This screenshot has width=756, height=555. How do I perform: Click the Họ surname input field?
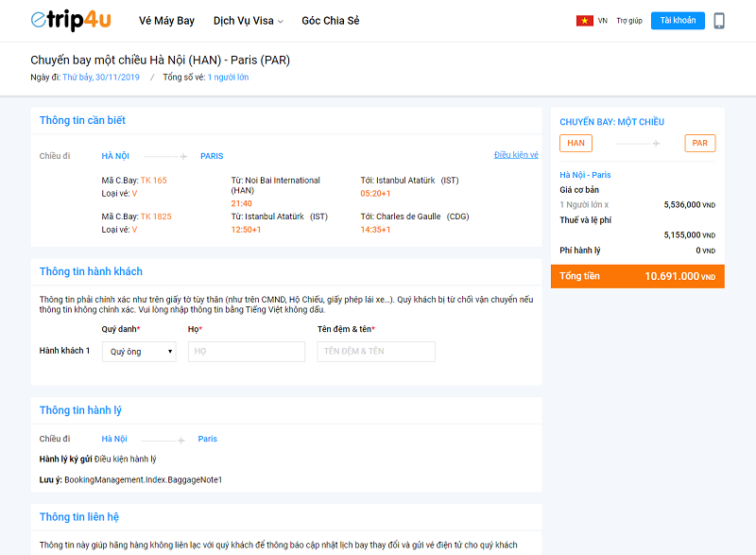tap(247, 352)
